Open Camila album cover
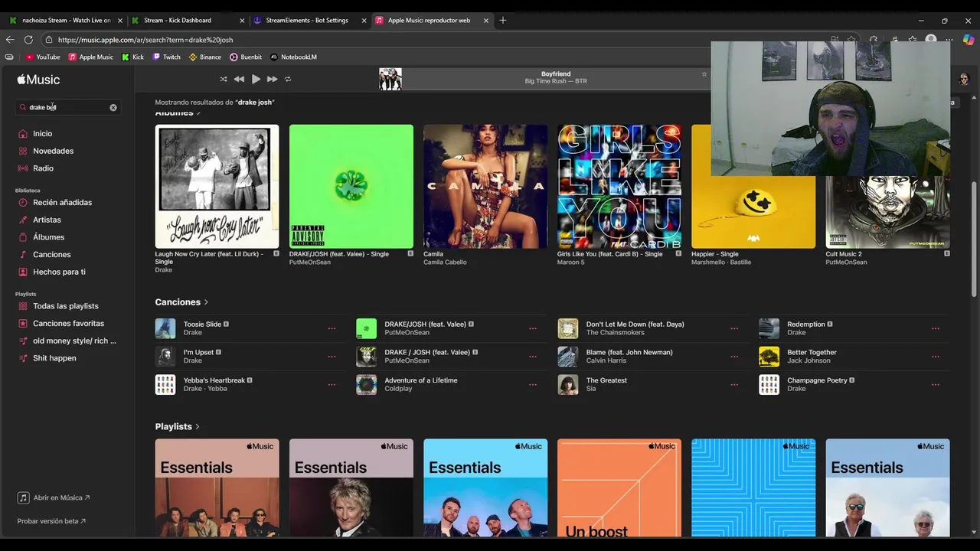This screenshot has height=551, width=980. point(485,187)
